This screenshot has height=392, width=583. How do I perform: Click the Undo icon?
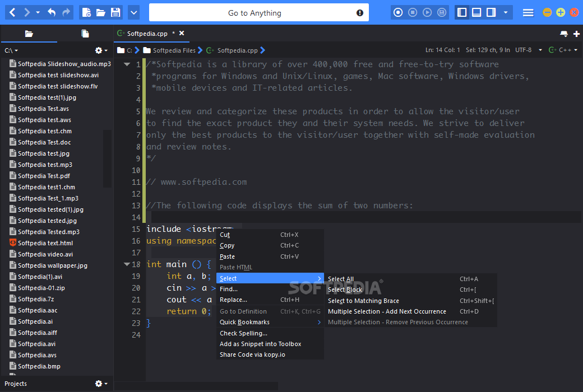pyautogui.click(x=52, y=13)
